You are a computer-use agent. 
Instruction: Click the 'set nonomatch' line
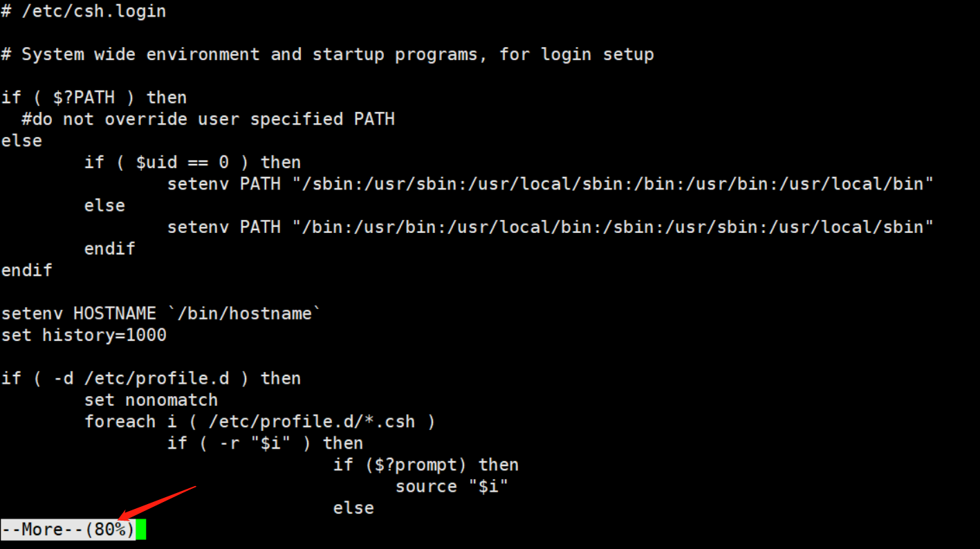click(x=151, y=400)
